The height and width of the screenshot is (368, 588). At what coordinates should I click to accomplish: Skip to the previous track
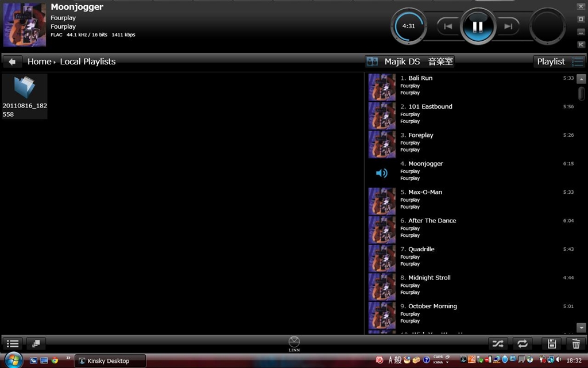[448, 26]
